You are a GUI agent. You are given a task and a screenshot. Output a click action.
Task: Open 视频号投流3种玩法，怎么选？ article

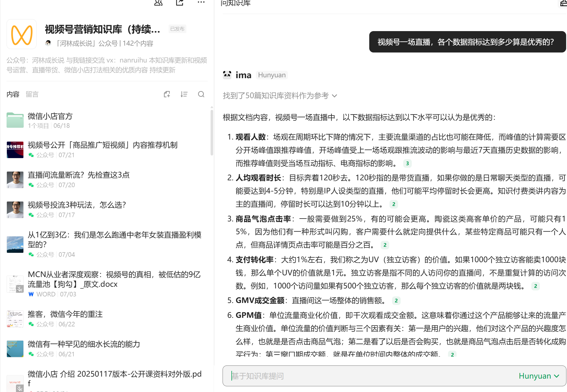pos(77,205)
